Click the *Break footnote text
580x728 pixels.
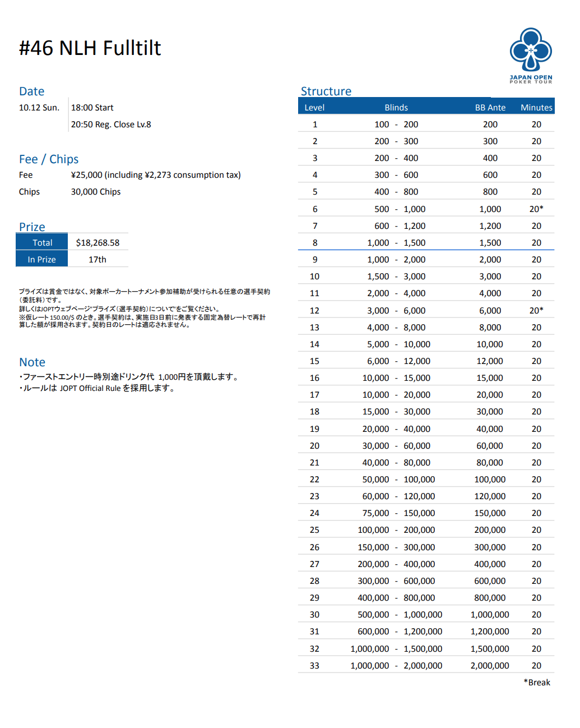pos(537,683)
